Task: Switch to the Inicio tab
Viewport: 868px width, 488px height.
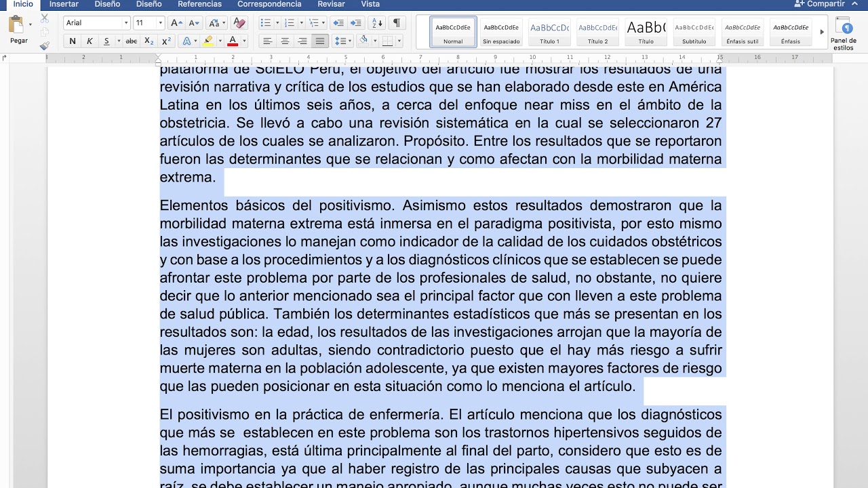Action: point(23,4)
